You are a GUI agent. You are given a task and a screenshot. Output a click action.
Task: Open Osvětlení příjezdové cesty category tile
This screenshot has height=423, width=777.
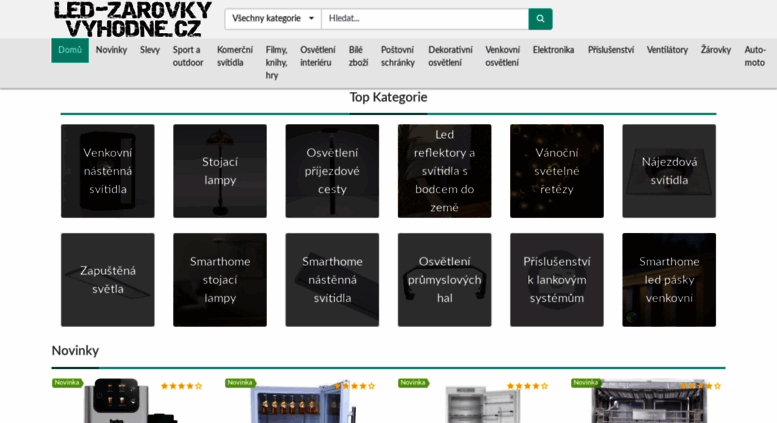coord(332,171)
